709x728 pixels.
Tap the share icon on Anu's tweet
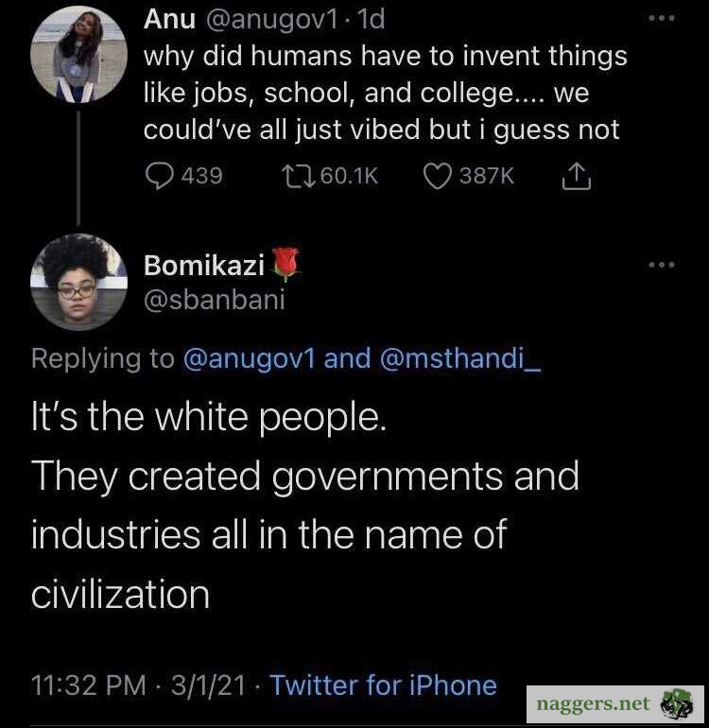(x=577, y=176)
